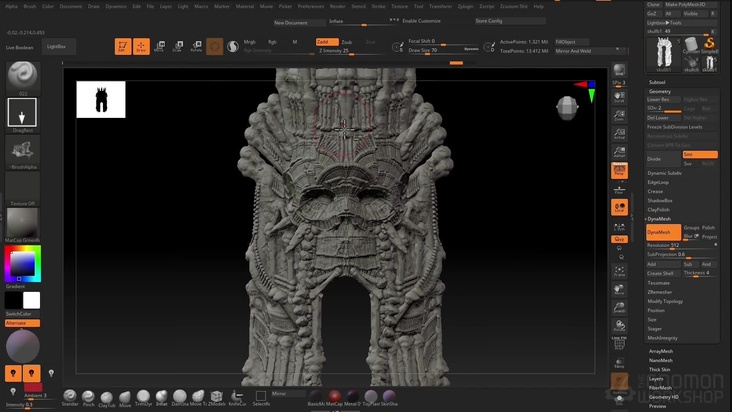The width and height of the screenshot is (732, 412).
Task: Collapse the Geometry section
Action: 660,91
